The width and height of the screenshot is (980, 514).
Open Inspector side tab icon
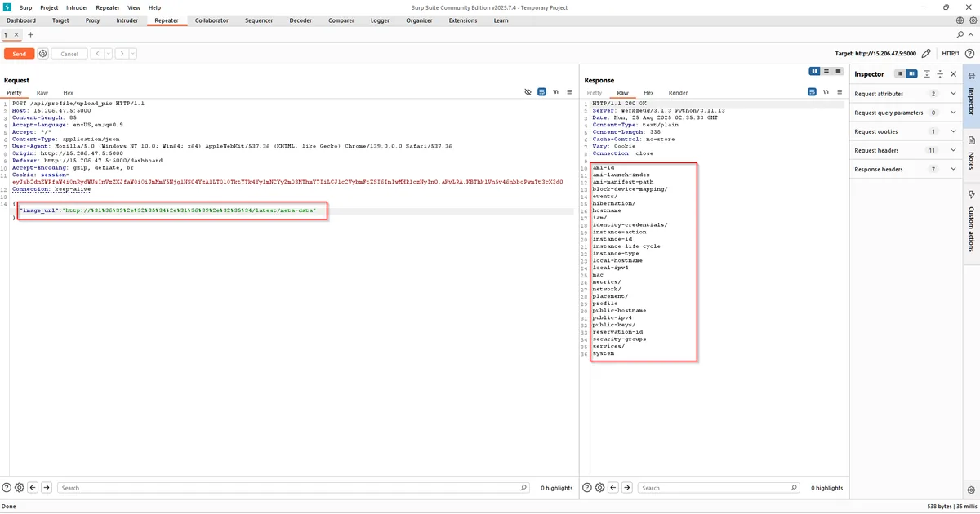coord(972,78)
